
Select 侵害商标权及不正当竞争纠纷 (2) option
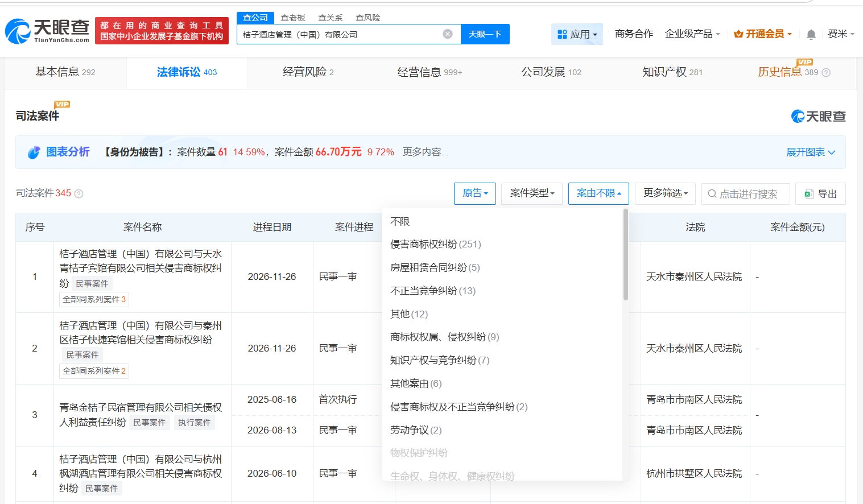click(459, 407)
